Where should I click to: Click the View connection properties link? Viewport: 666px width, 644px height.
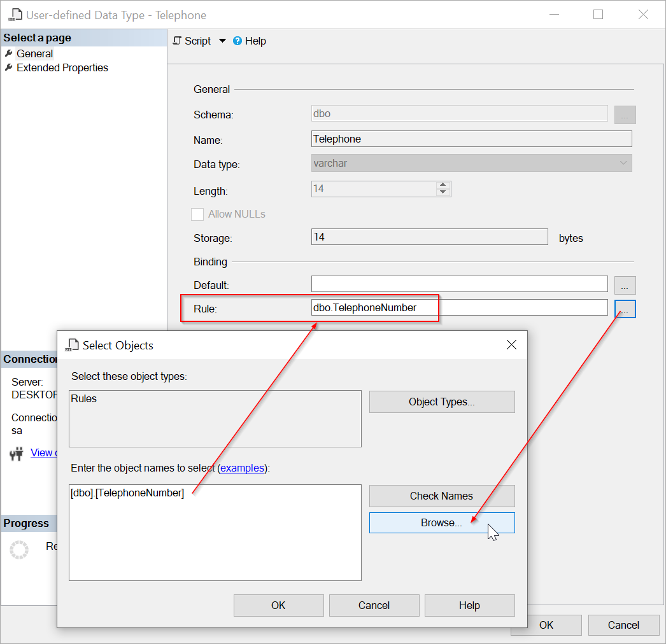click(44, 452)
